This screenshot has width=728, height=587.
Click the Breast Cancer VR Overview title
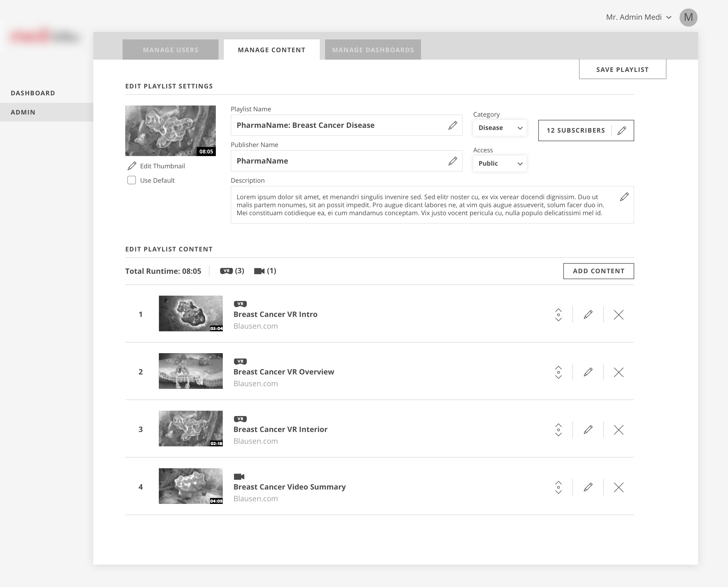[x=284, y=372]
